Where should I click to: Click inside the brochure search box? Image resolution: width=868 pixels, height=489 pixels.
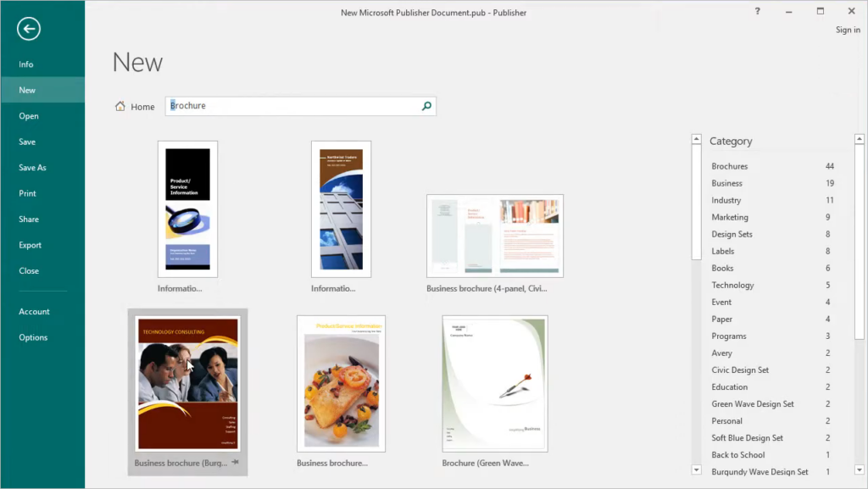(x=297, y=106)
